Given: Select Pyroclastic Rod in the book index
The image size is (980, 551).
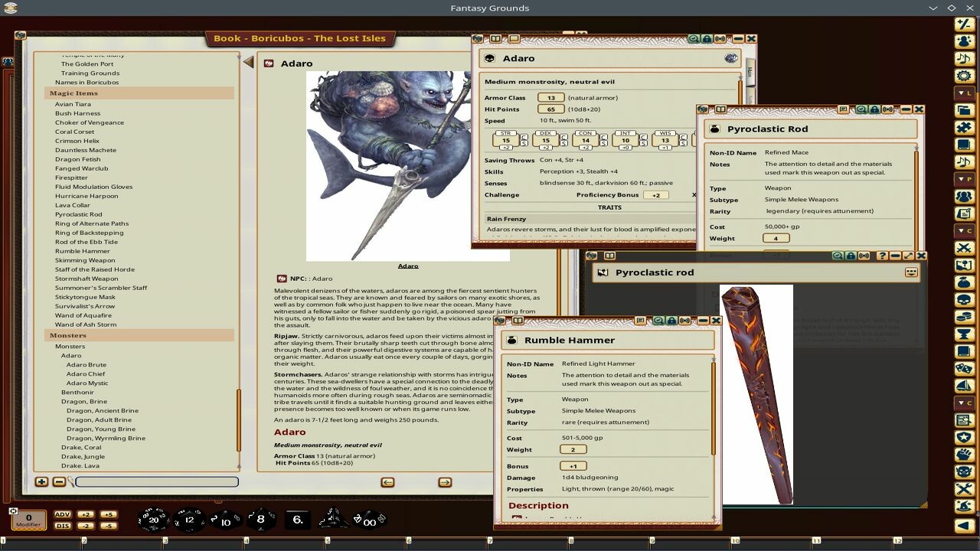Looking at the screenshot, I should [78, 215].
